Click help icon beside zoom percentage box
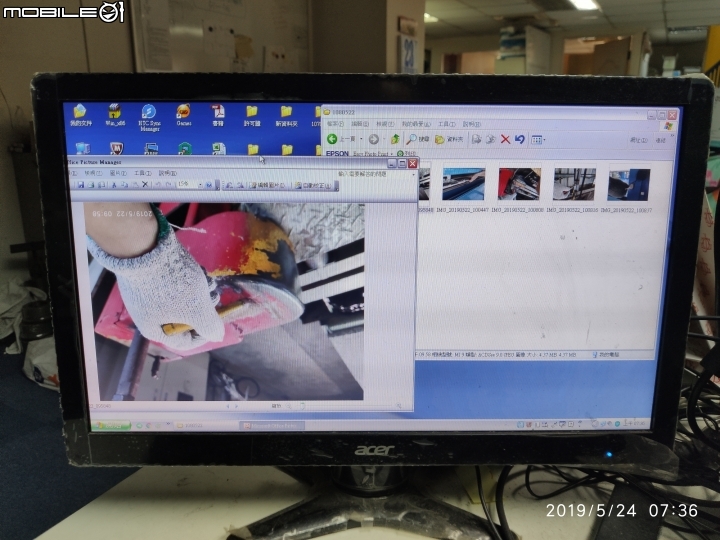 click(209, 185)
